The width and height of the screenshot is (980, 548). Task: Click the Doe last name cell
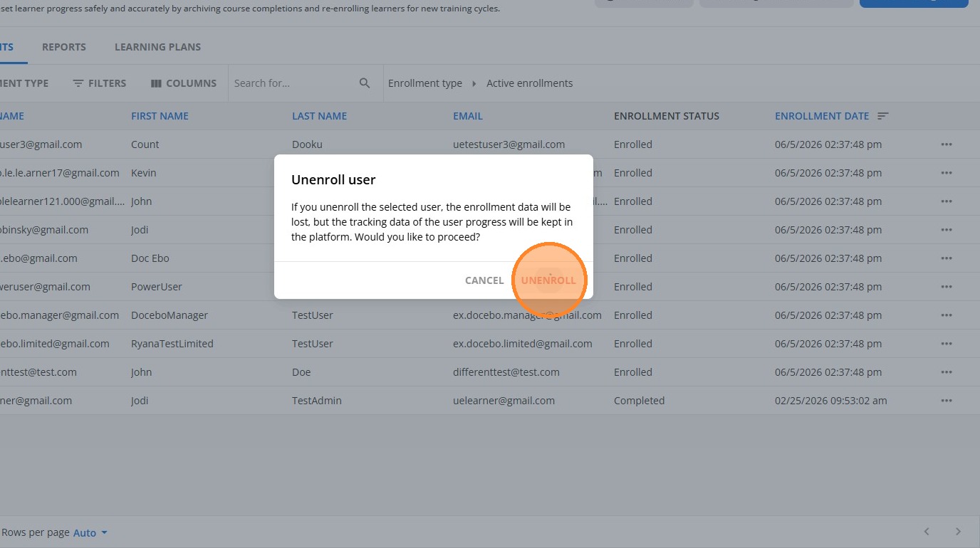[x=301, y=372]
